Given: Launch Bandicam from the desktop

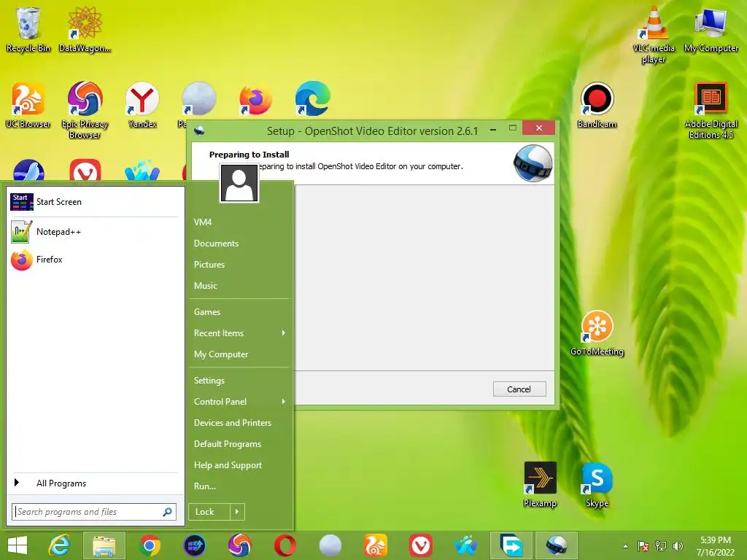Looking at the screenshot, I should (x=597, y=105).
